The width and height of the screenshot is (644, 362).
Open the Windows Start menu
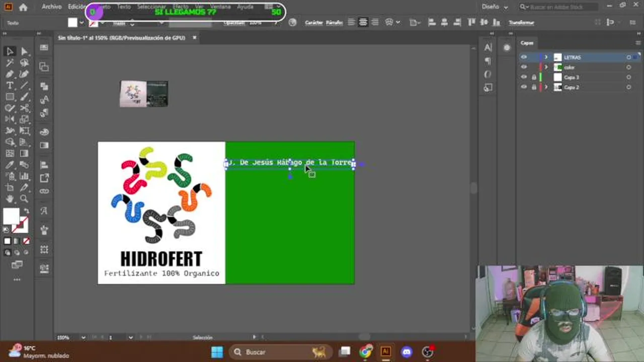[x=217, y=352]
